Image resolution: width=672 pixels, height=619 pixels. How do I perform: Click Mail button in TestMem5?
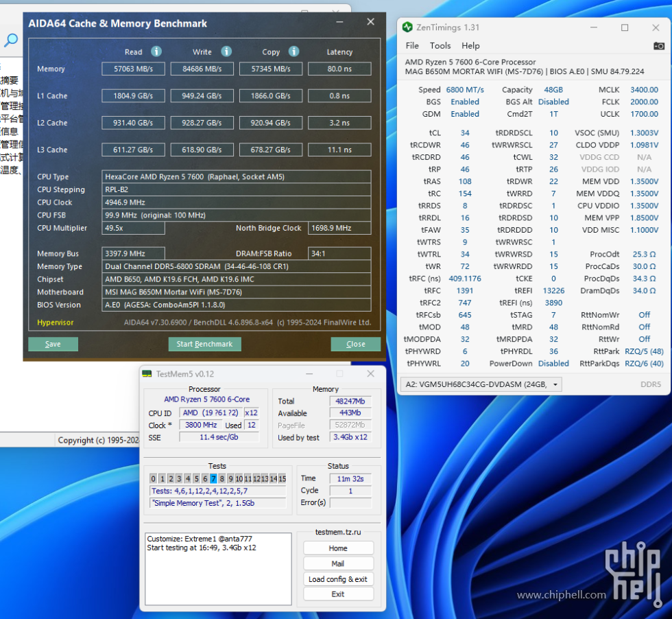[x=338, y=563]
